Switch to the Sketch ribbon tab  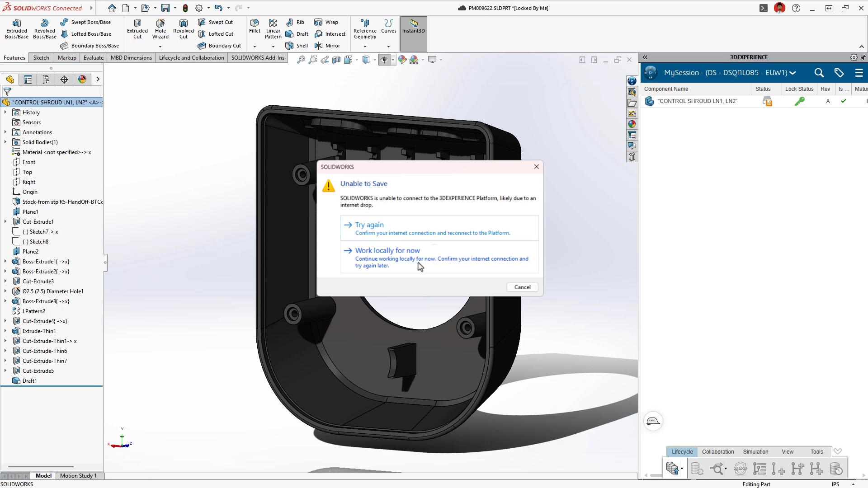tap(41, 58)
